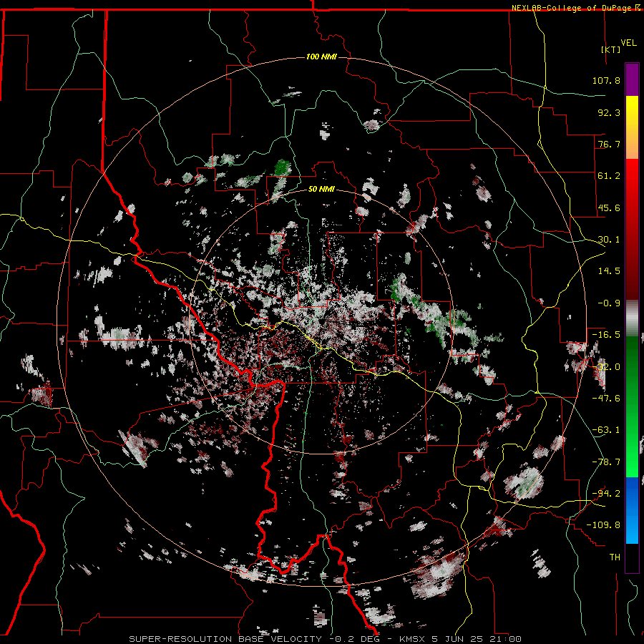This screenshot has height=644, width=644.
Task: Select the -0.9 legend value
Action: tap(609, 303)
